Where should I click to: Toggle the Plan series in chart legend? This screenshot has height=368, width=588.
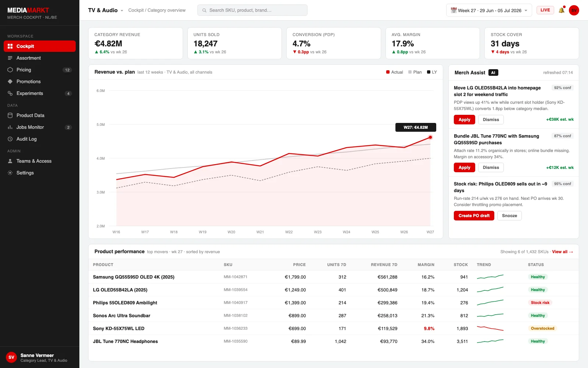click(x=415, y=72)
